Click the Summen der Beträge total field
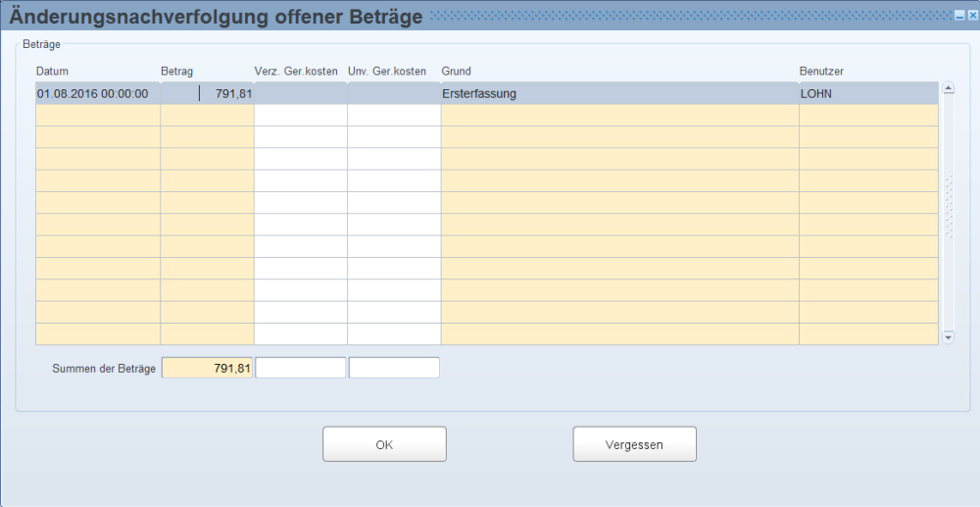 pyautogui.click(x=207, y=368)
